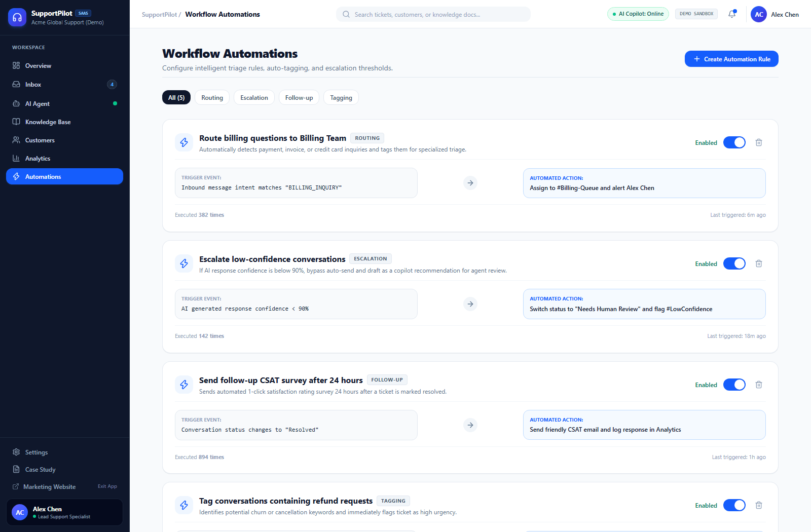
Task: Open the Alex Chen profile card in the sidebar
Action: (64, 512)
